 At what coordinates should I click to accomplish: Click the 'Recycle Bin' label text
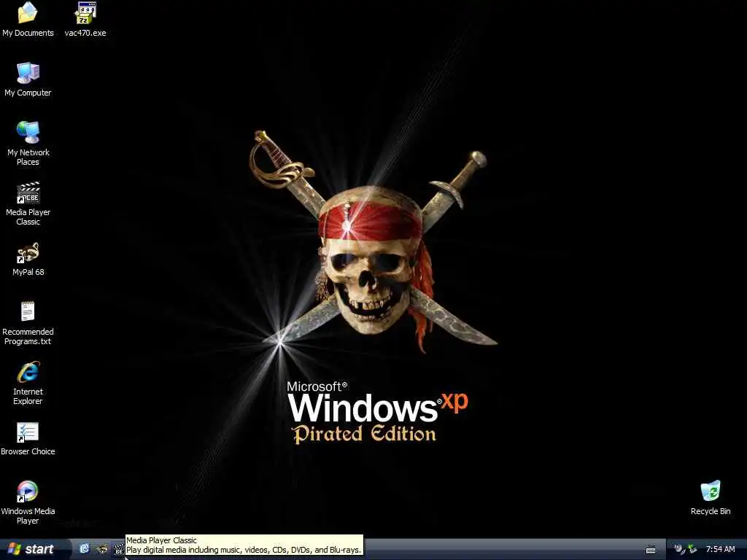tap(711, 511)
